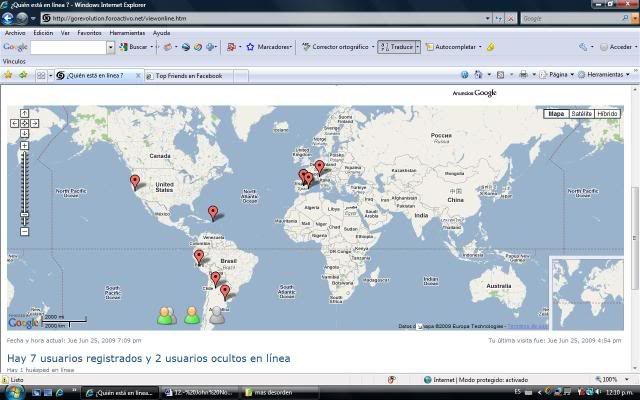
Task: Click the Print icon in the command bar
Action: [523, 75]
